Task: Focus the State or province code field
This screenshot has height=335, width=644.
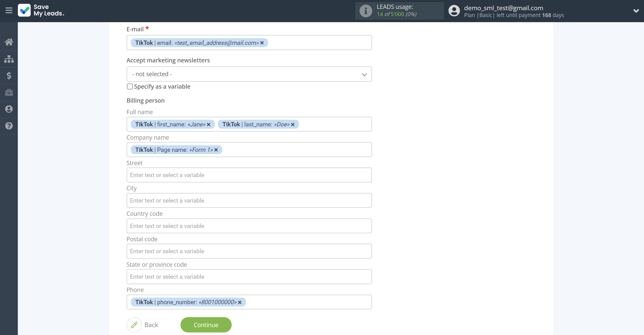Action: tap(249, 277)
